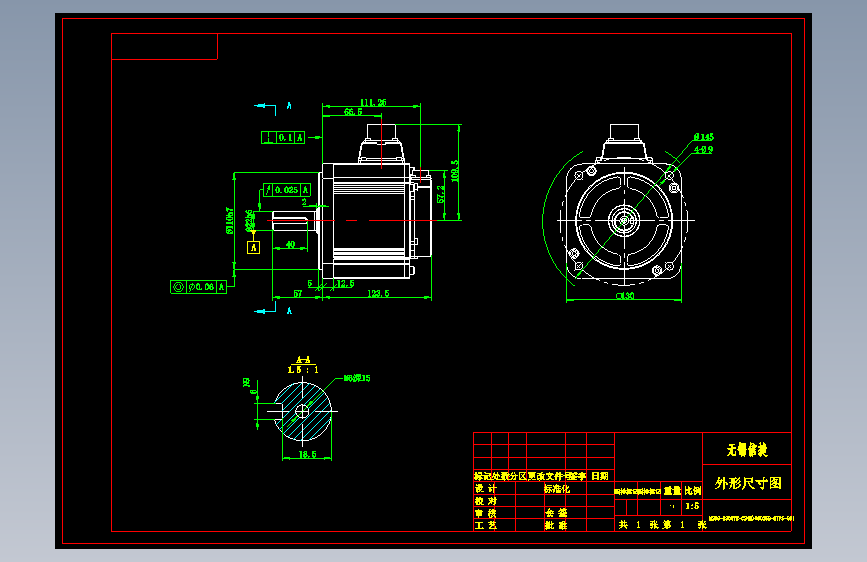Select the runout tolerance 0.025 frame
Screen dimensions: 867x562
286,190
